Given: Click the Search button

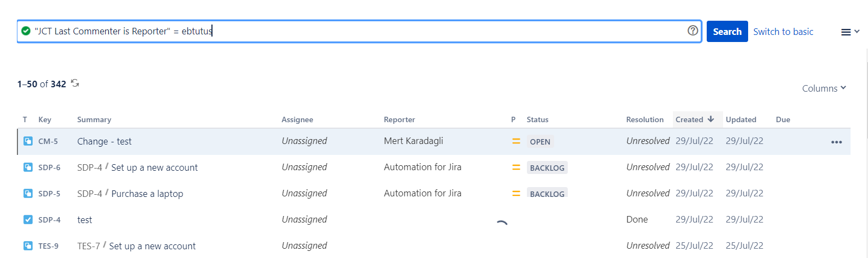Looking at the screenshot, I should point(727,32).
